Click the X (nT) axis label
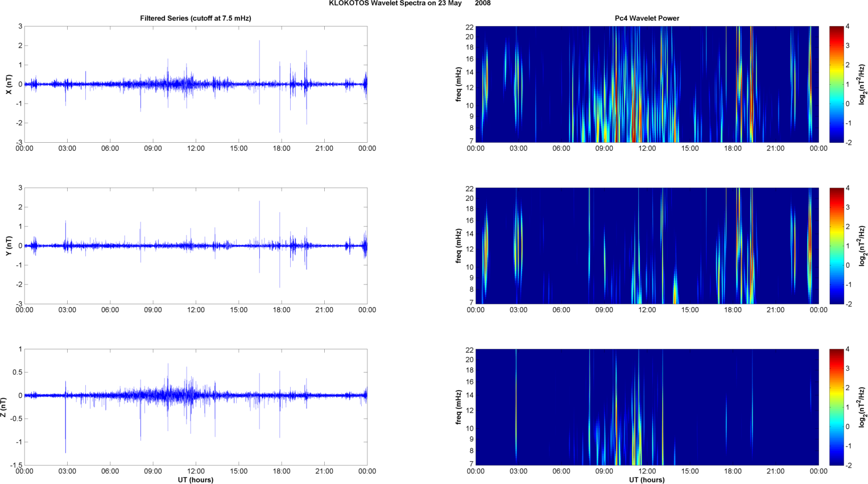 pyautogui.click(x=9, y=84)
